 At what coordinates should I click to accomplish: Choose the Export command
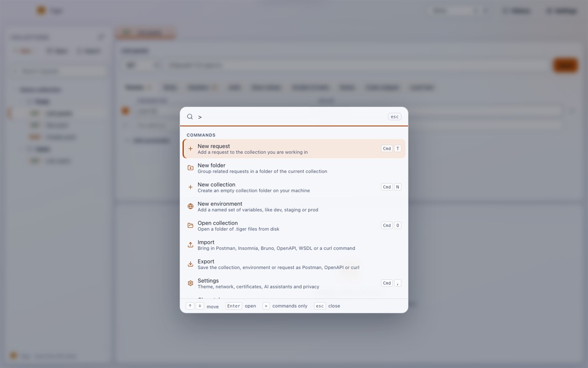point(294,264)
